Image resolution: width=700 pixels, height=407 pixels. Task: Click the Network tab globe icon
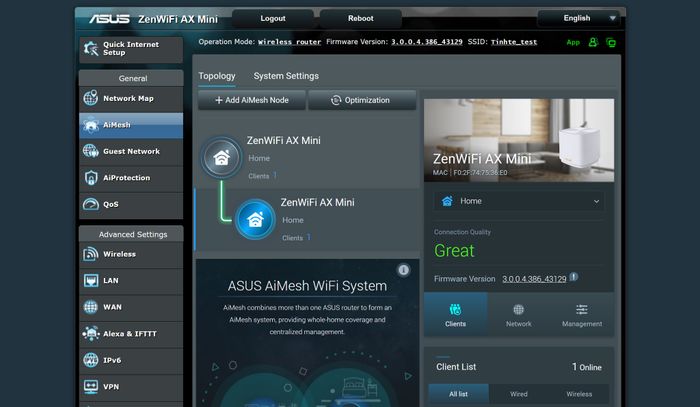click(x=518, y=309)
